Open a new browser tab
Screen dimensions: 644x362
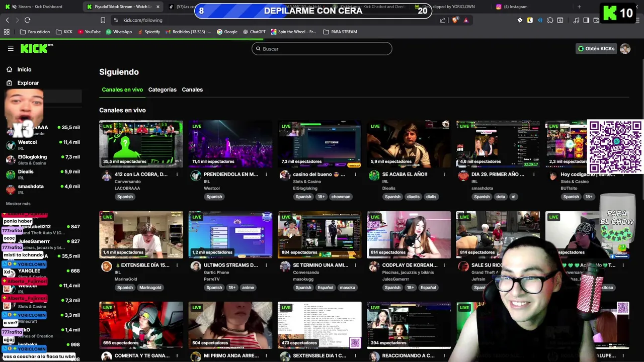[579, 7]
